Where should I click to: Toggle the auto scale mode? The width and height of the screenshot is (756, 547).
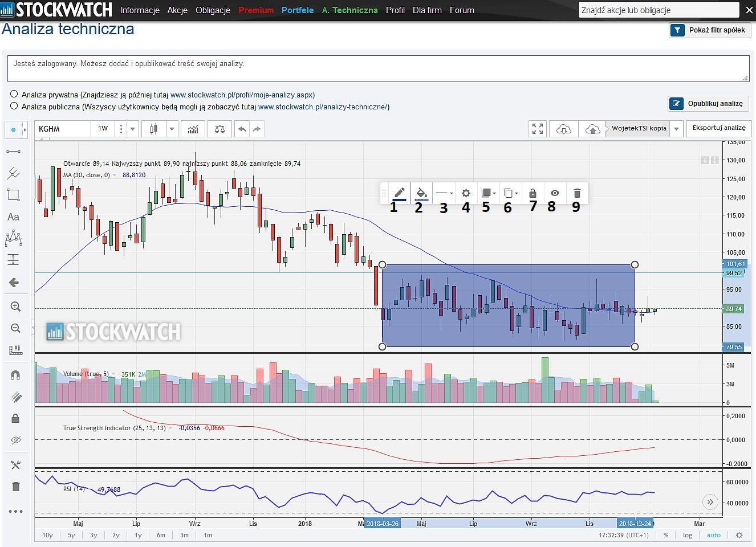point(714,535)
